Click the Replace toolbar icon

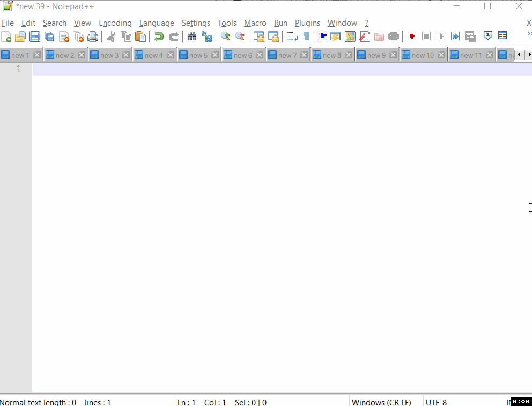[207, 36]
